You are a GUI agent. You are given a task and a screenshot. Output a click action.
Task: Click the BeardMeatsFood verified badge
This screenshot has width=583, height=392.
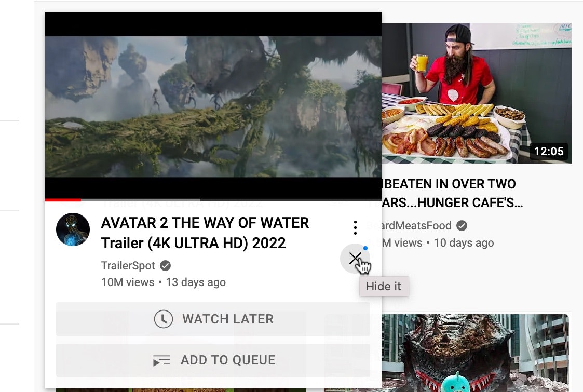click(x=462, y=225)
